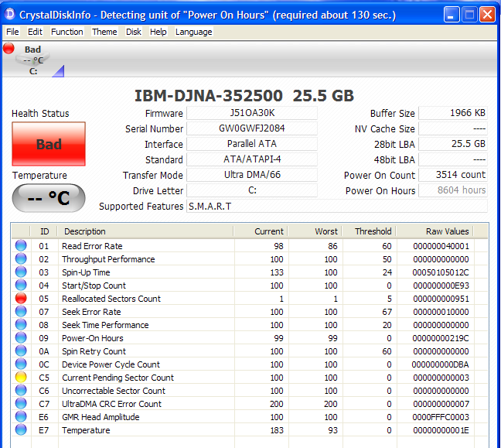
Task: Open the File menu
Action: tap(12, 32)
